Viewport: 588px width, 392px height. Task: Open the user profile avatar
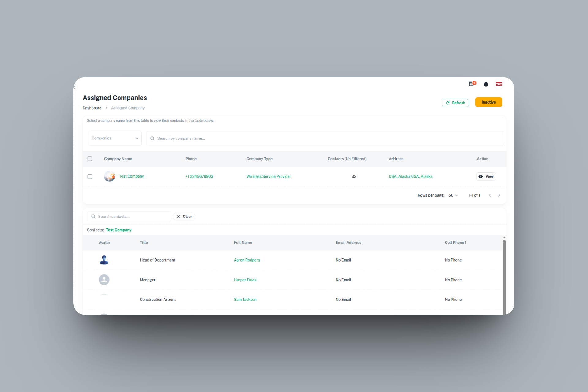coord(499,84)
